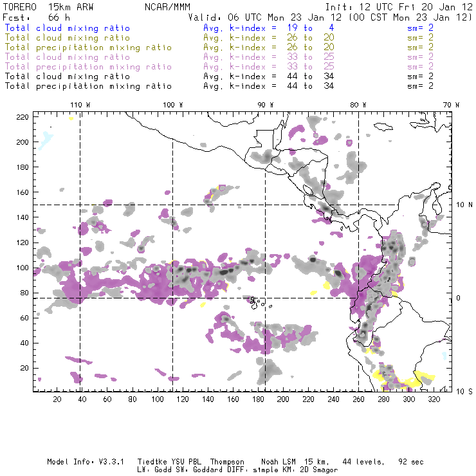Click the '100 W' longitude label
This screenshot has height=476, width=476.
(173, 105)
